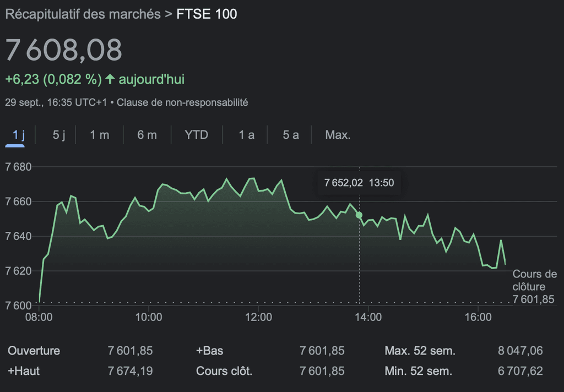Click the green upward arrow icon

[x=110, y=79]
